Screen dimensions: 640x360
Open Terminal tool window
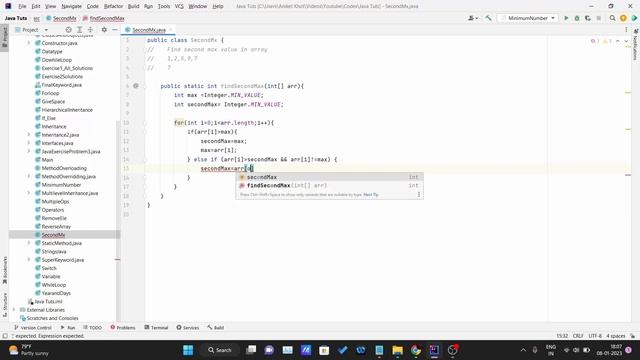[x=156, y=327]
